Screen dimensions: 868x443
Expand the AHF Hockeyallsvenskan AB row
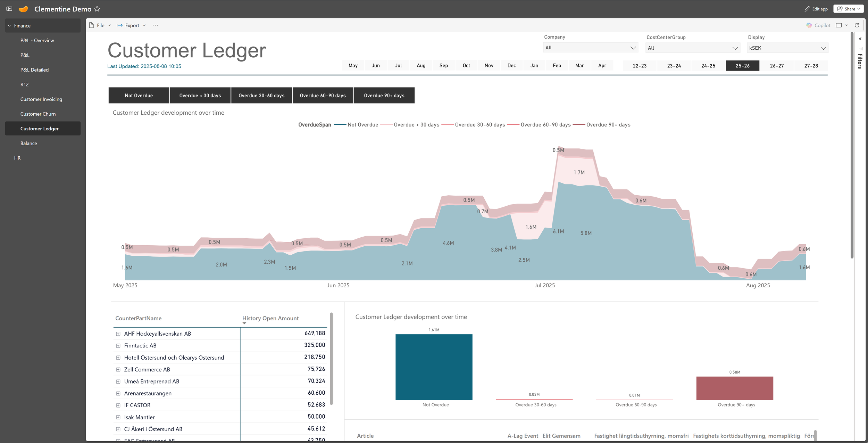[118, 334]
